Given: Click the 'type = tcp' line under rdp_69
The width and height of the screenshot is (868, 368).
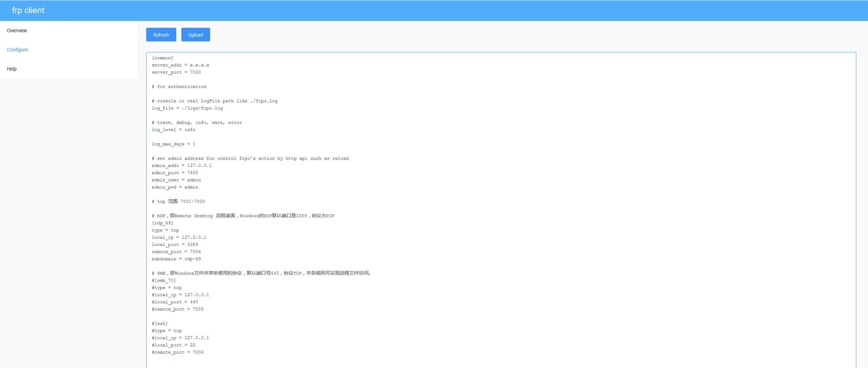Looking at the screenshot, I should 165,230.
